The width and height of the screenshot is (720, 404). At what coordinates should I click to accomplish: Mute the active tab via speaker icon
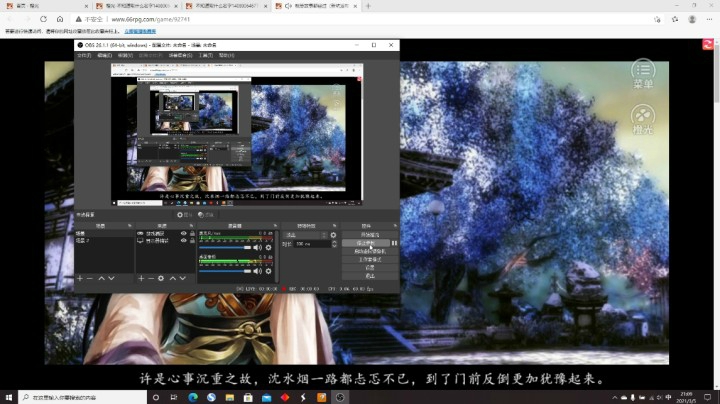pyautogui.click(x=288, y=6)
